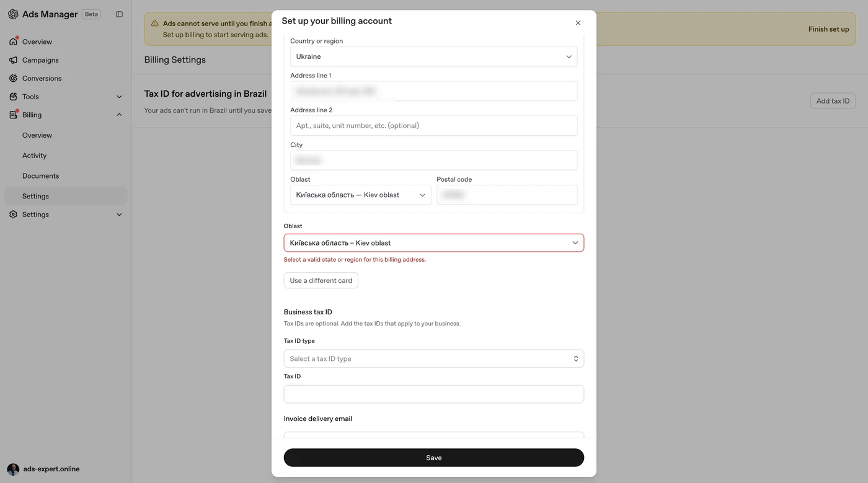This screenshot has height=483, width=868.
Task: Click the Tools briefcase icon
Action: (13, 97)
